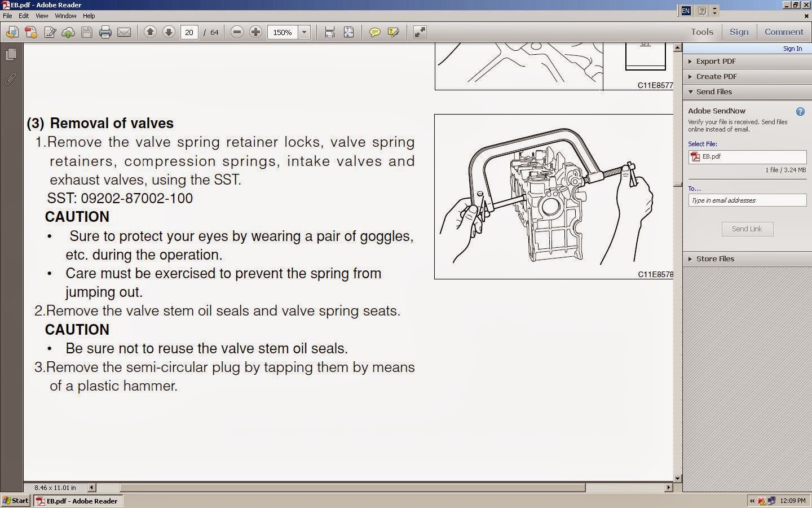This screenshot has height=508, width=812.
Task: Click the 150% zoom value field
Action: coord(283,32)
